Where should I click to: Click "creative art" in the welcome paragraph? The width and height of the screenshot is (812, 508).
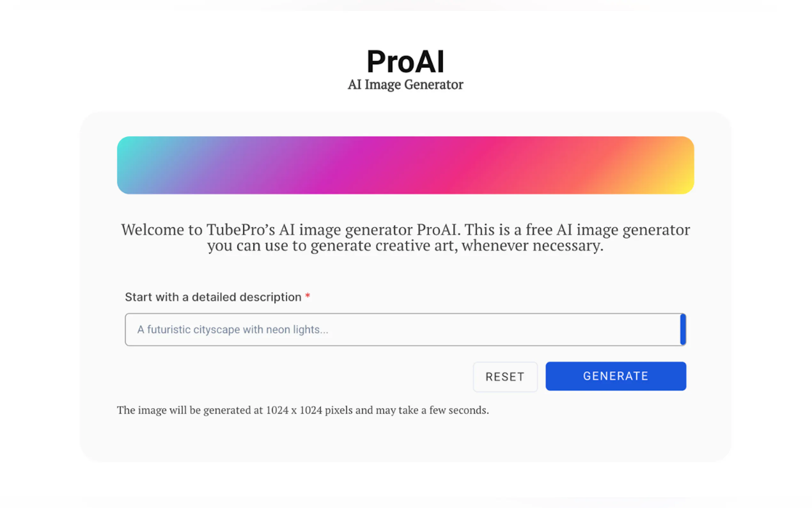tap(416, 246)
